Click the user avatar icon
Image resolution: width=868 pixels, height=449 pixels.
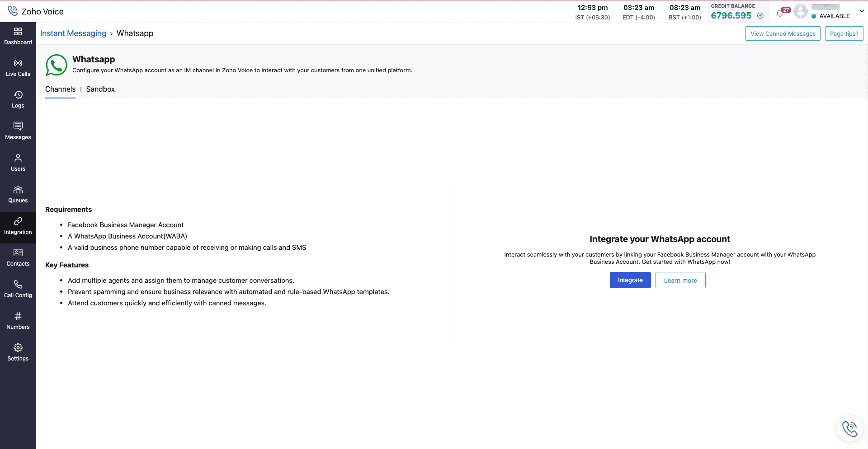pos(801,11)
